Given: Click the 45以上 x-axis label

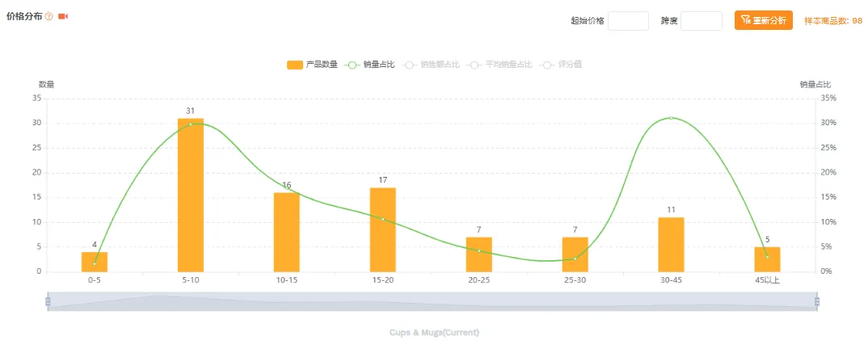Looking at the screenshot, I should (767, 280).
